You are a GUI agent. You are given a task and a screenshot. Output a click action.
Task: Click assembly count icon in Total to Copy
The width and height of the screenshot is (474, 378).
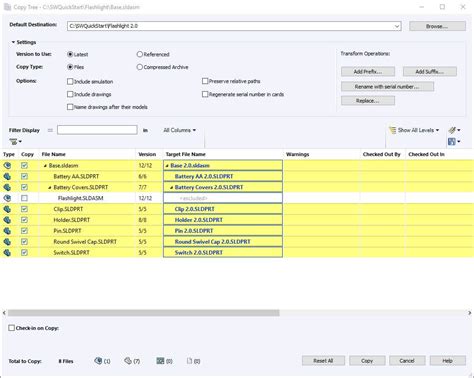coord(98,361)
